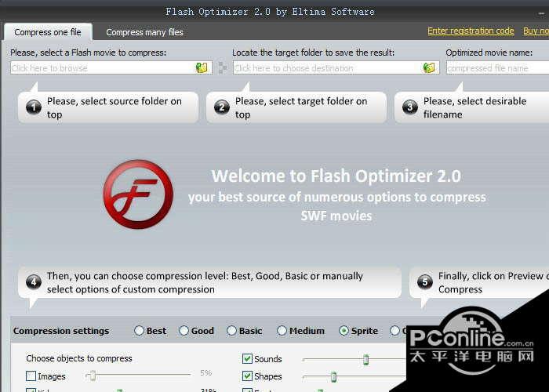Select the Best compression level
This screenshot has width=549, height=392.
tap(151, 331)
